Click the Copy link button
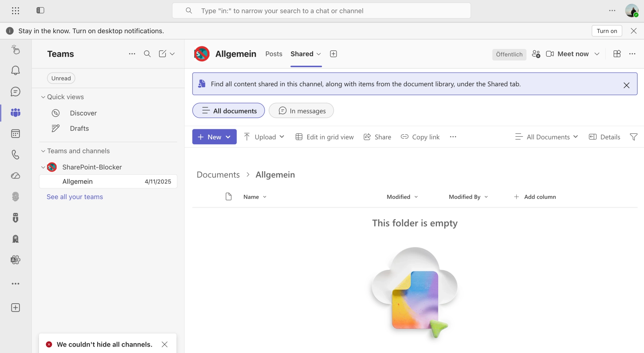 420,137
